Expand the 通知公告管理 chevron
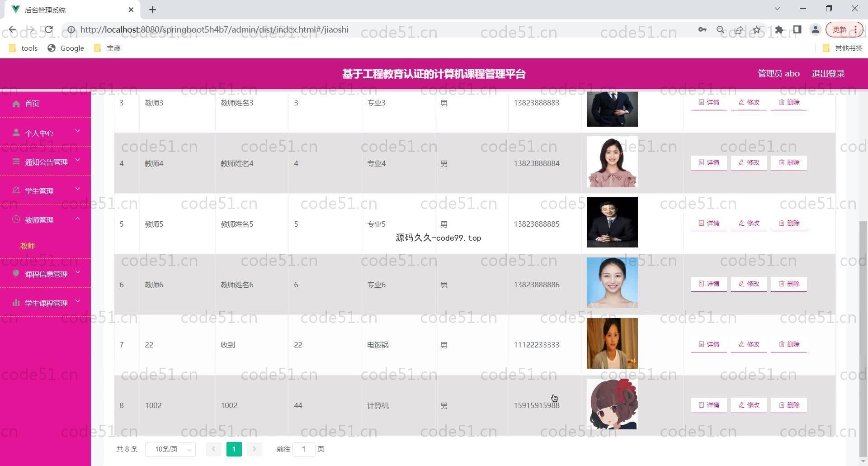Image resolution: width=868 pixels, height=466 pixels. pyautogui.click(x=78, y=160)
